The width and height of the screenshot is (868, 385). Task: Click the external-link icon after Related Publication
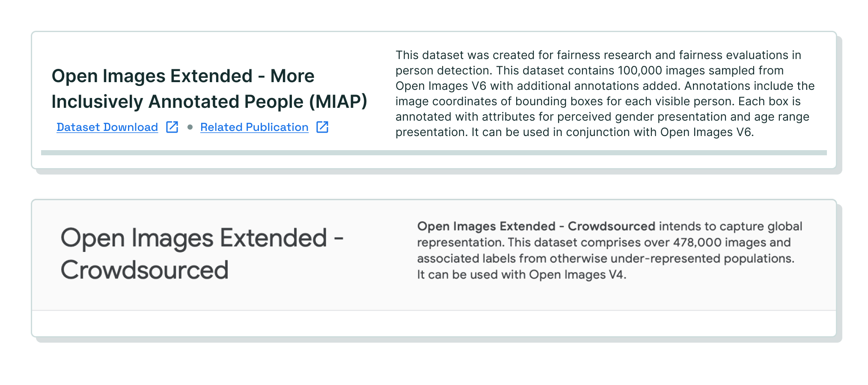pos(322,127)
